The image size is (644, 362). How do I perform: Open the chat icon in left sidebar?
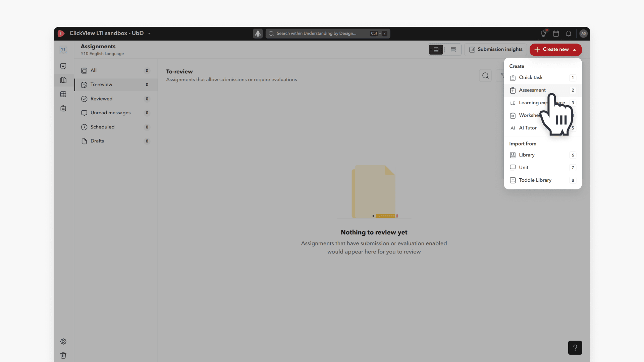63,66
